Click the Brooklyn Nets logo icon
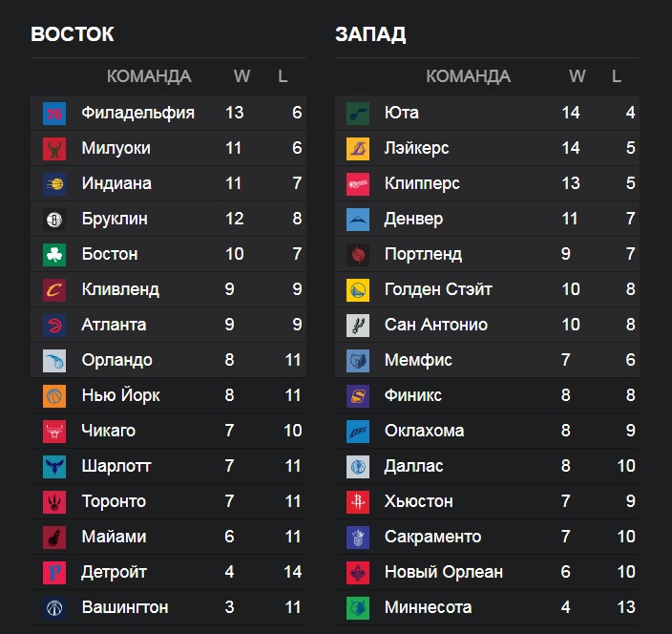The width and height of the screenshot is (672, 634). 54,219
